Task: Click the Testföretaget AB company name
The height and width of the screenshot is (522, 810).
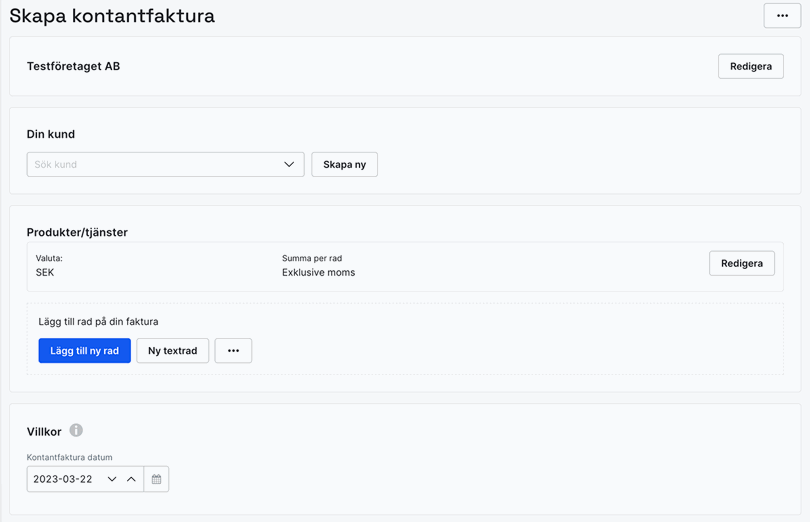Action: pyautogui.click(x=73, y=66)
